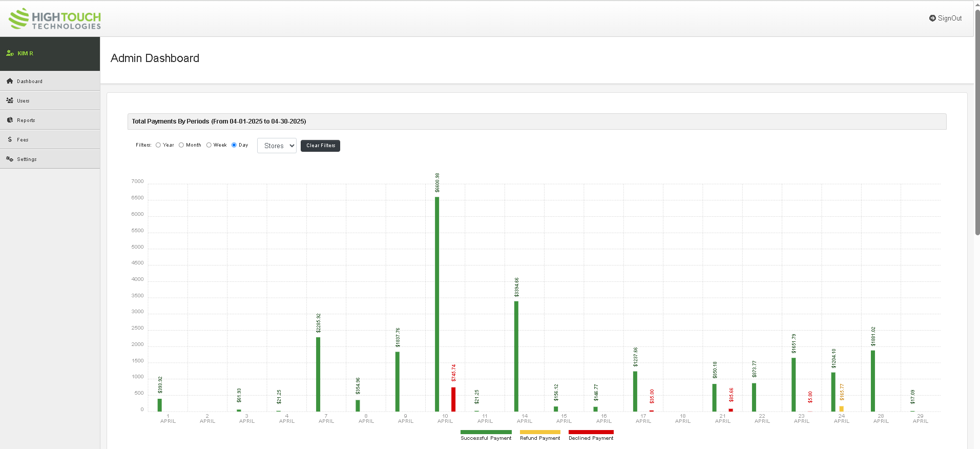Open the Reports menu item

click(26, 120)
